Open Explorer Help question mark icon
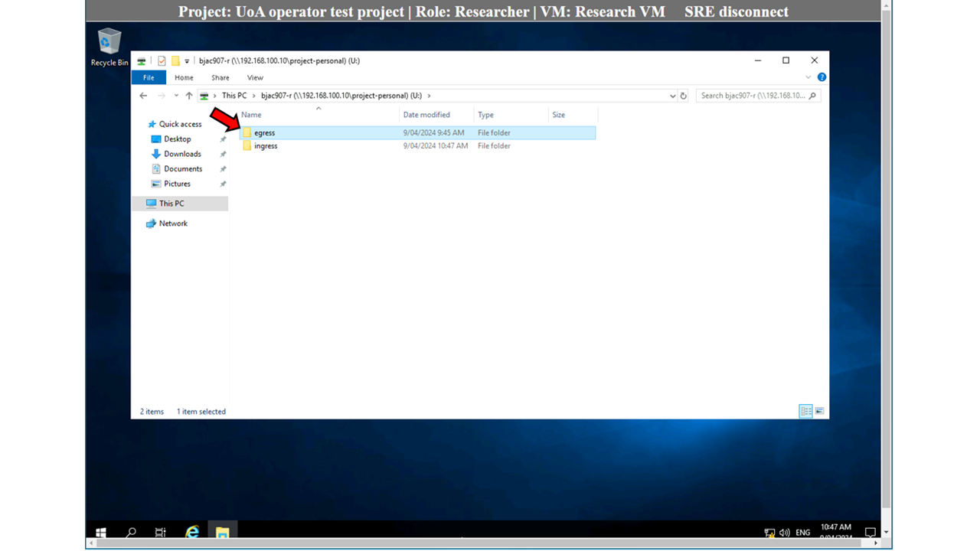This screenshot has width=980, height=551. [x=822, y=77]
